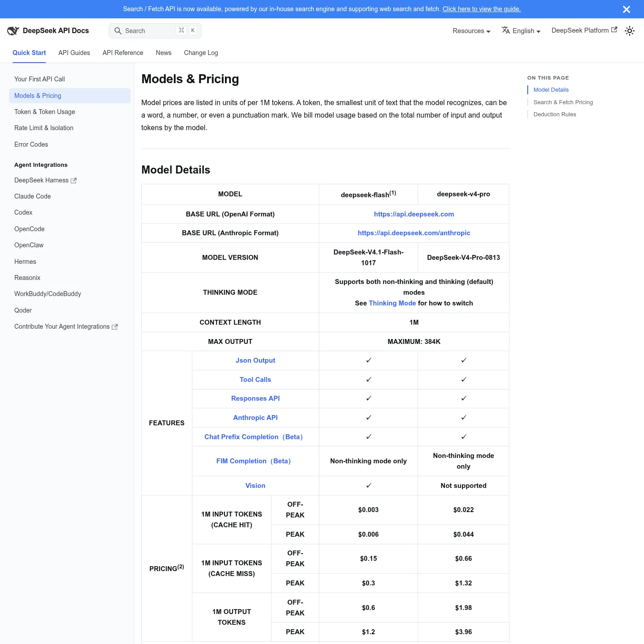
Task: Open Contribute Your Agent Integrations link
Action: [70, 326]
